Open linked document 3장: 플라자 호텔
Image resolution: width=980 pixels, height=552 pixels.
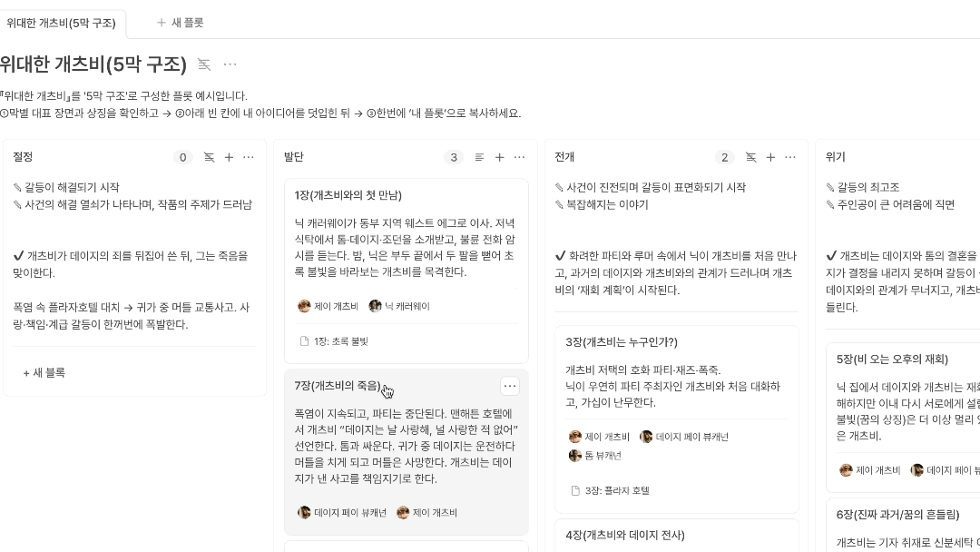pyautogui.click(x=610, y=491)
